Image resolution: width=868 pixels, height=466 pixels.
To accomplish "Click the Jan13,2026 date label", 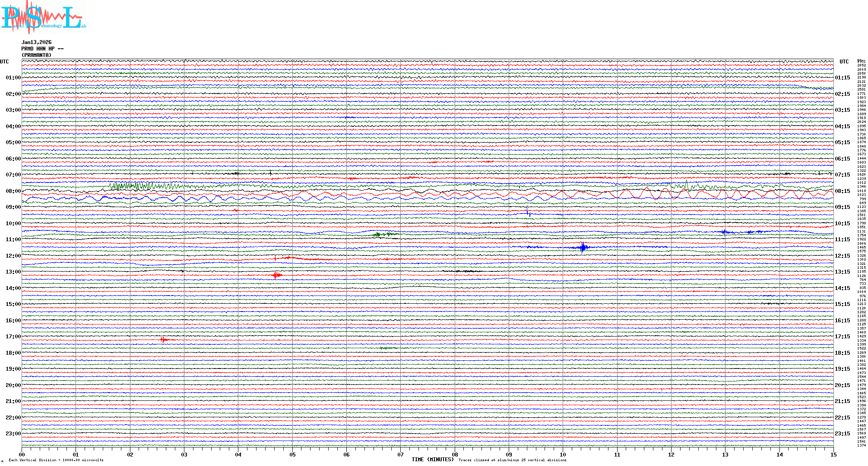I will (x=37, y=42).
